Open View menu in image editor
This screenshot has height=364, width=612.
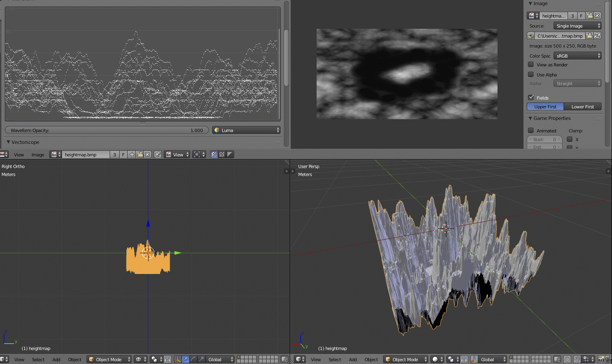click(x=19, y=155)
